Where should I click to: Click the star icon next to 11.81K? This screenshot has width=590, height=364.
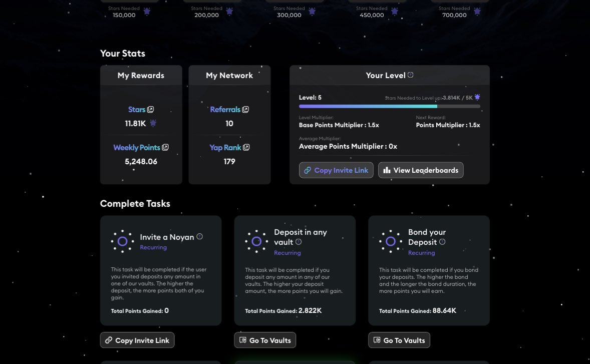tap(153, 123)
